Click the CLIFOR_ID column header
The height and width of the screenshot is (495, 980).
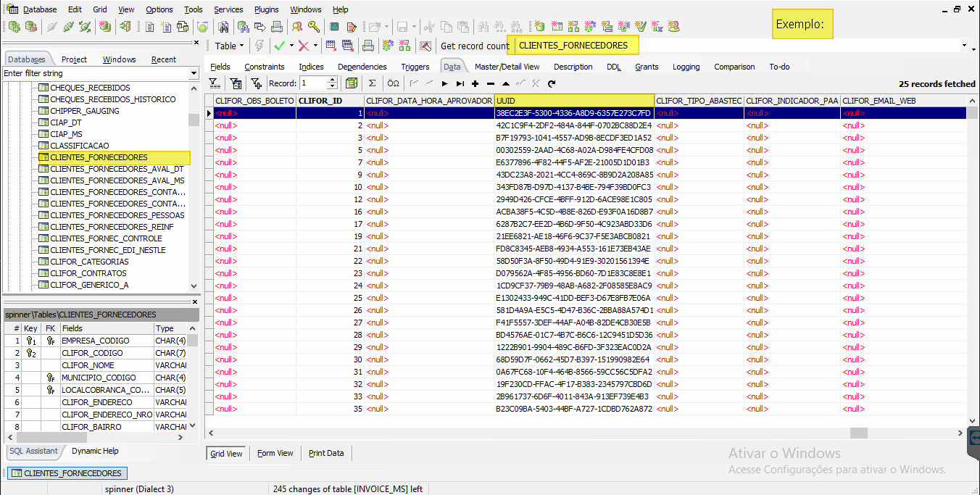tap(330, 101)
